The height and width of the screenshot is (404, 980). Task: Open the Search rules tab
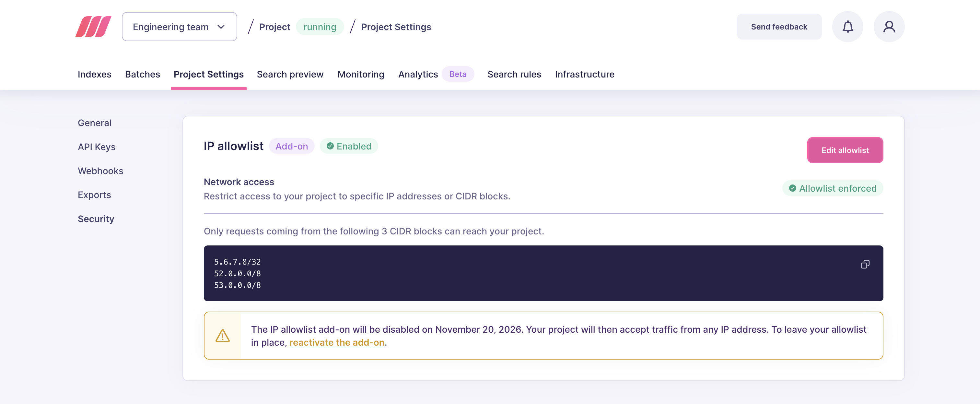(514, 74)
